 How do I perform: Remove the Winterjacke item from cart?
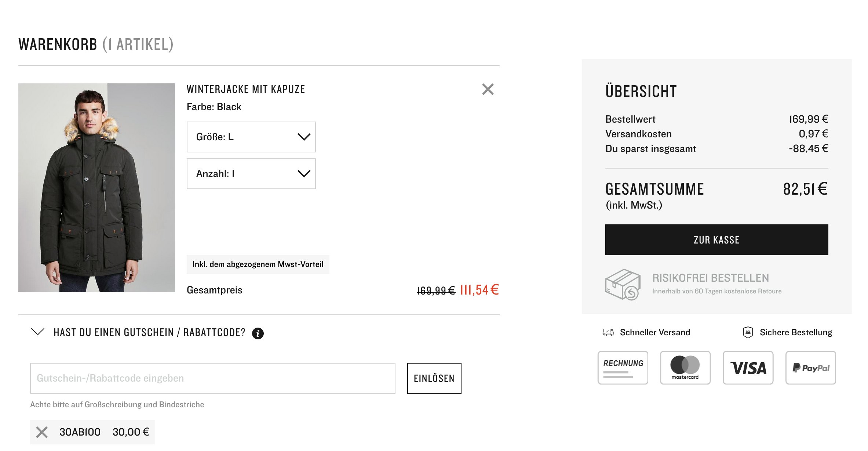[488, 89]
